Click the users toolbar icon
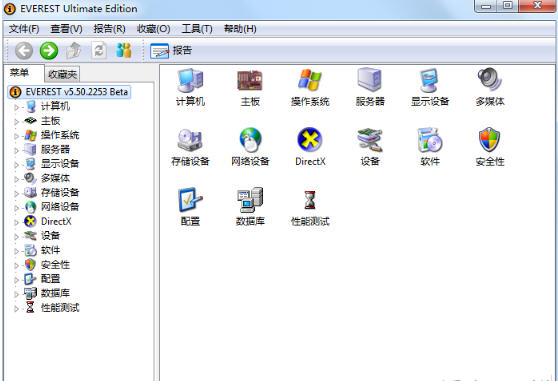Viewport: 558px width, 385px height. [124, 51]
